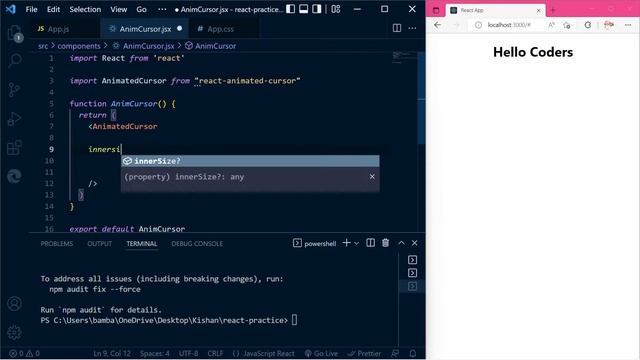
Task: Create a new terminal with plus icon
Action: pos(346,243)
